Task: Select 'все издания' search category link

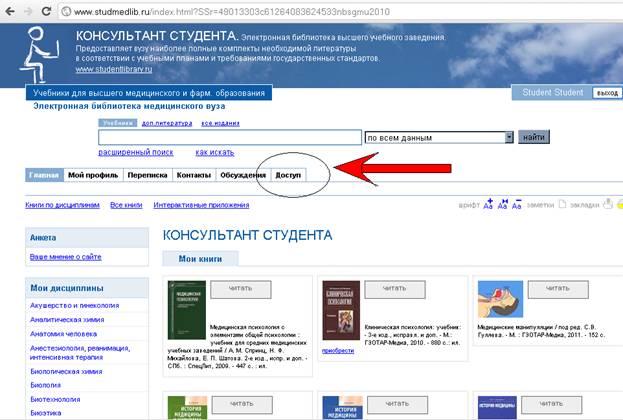Action: [220, 123]
